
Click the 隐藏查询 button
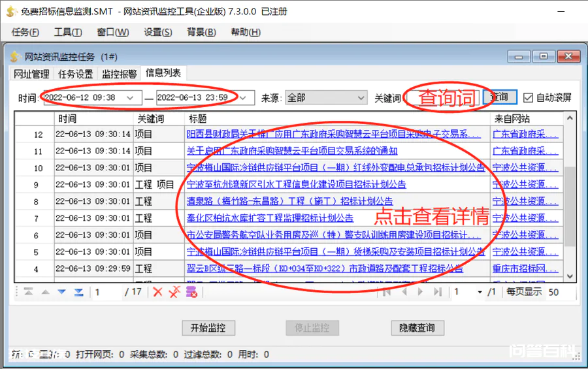[417, 328]
